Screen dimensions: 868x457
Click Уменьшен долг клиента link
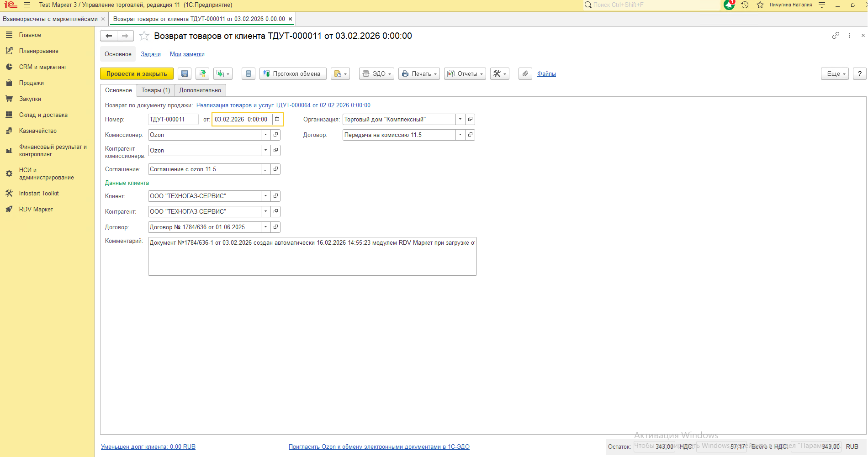[x=148, y=447]
